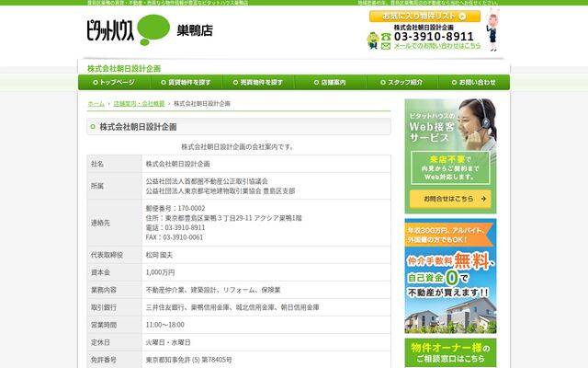Click 郵便番号：170-0002 text
The height and width of the screenshot is (368, 588).
[x=175, y=208]
